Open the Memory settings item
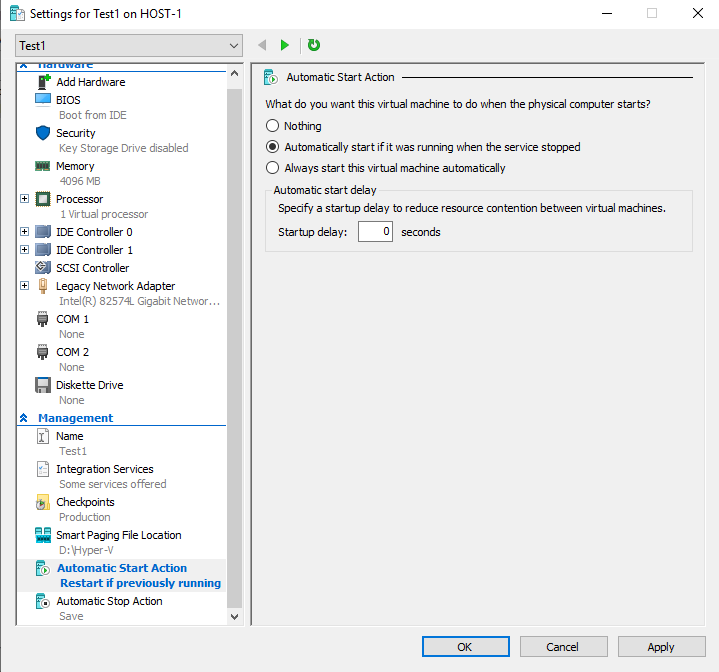The height and width of the screenshot is (672, 719). 75,166
